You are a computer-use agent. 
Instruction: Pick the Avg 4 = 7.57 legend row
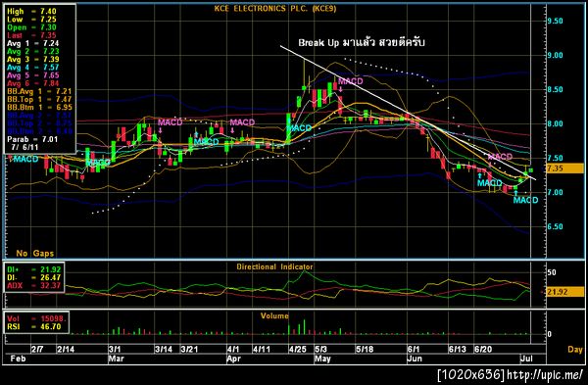(33, 68)
